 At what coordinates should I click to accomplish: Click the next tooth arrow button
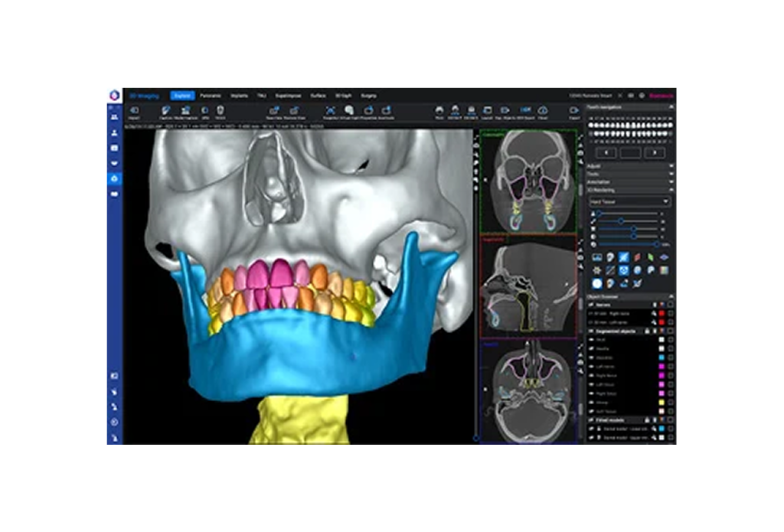[654, 153]
